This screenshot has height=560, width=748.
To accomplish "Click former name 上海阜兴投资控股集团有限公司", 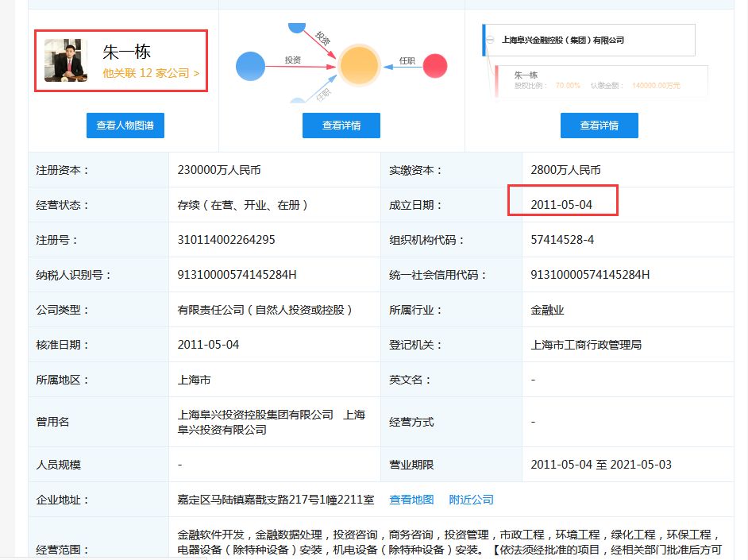I will (x=255, y=415).
